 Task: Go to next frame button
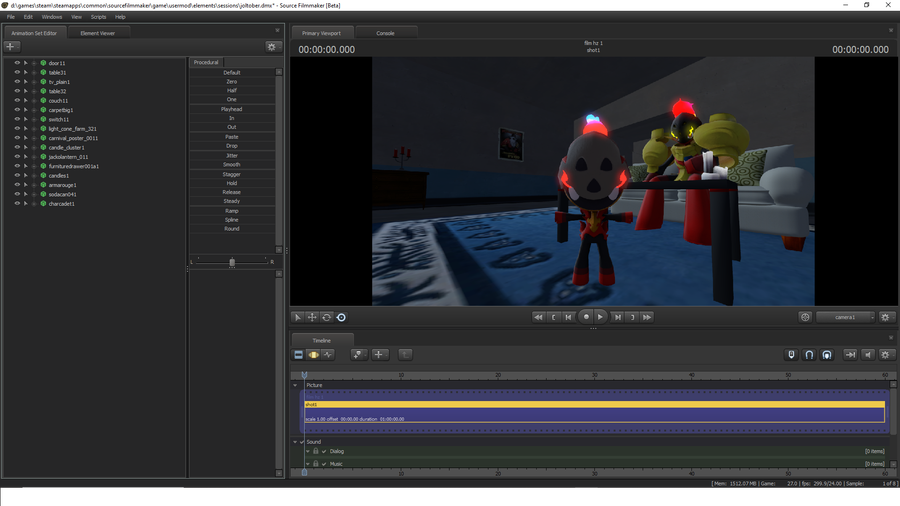point(618,317)
